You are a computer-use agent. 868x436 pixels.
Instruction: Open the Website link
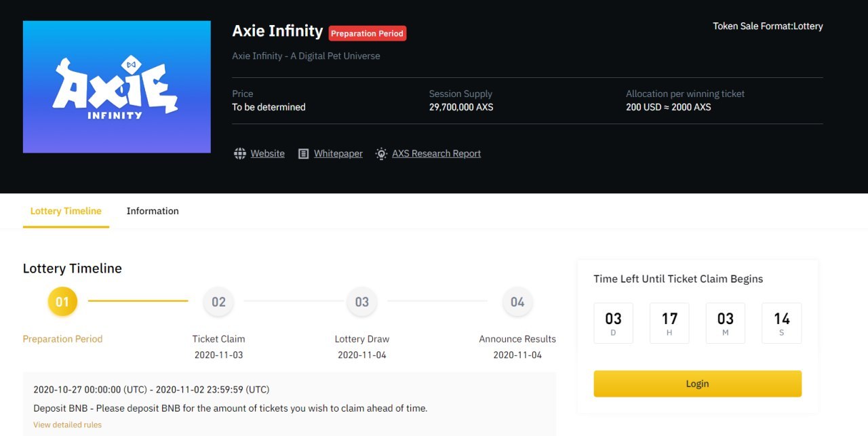(267, 153)
